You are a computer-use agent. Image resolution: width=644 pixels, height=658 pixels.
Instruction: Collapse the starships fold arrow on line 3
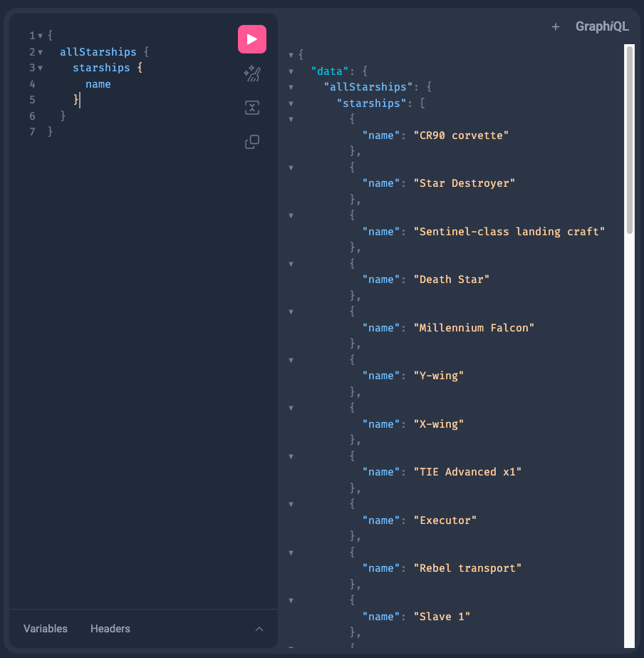pos(40,68)
